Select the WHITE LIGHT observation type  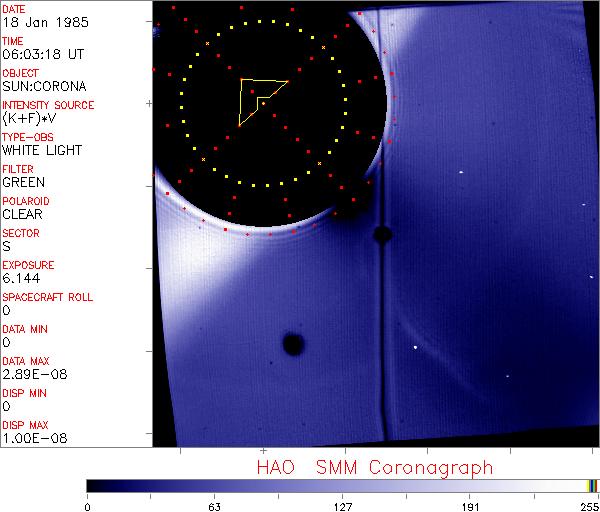[x=42, y=150]
